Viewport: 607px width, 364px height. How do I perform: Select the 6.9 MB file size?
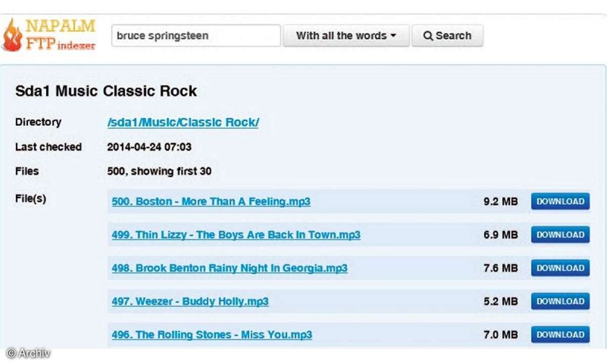click(501, 235)
